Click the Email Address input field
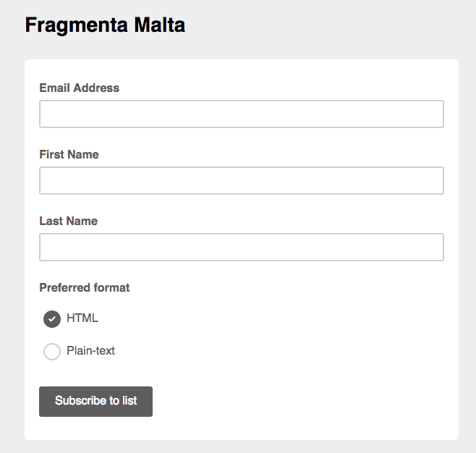Screen dimensions: 476x453 241,114
